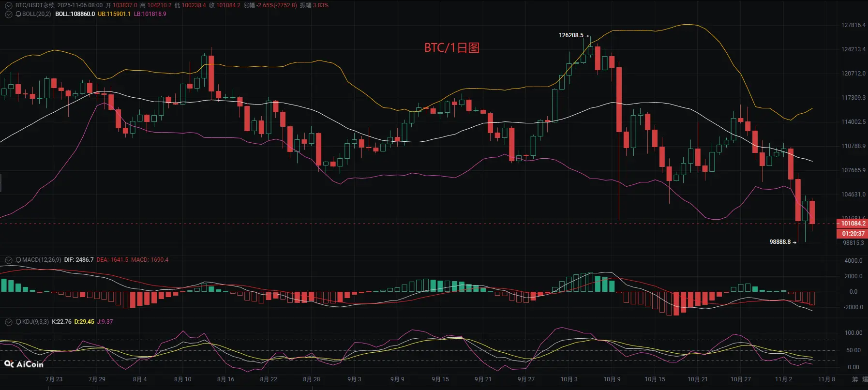The width and height of the screenshot is (868, 390).
Task: Click the 98815.3 price axis label
Action: (x=853, y=243)
